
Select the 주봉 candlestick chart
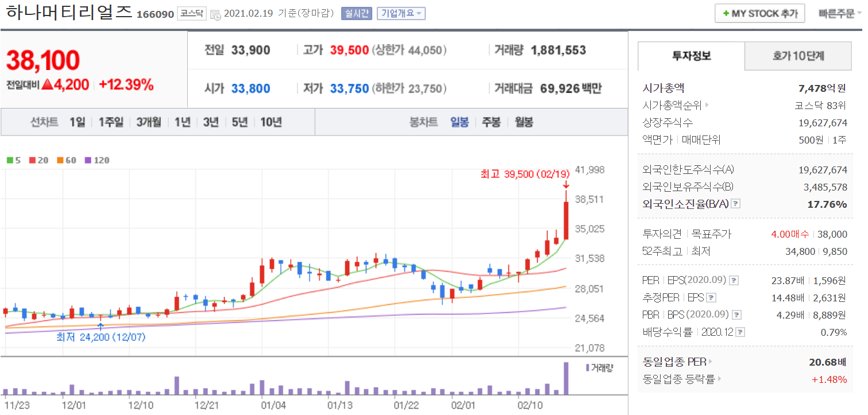point(491,122)
